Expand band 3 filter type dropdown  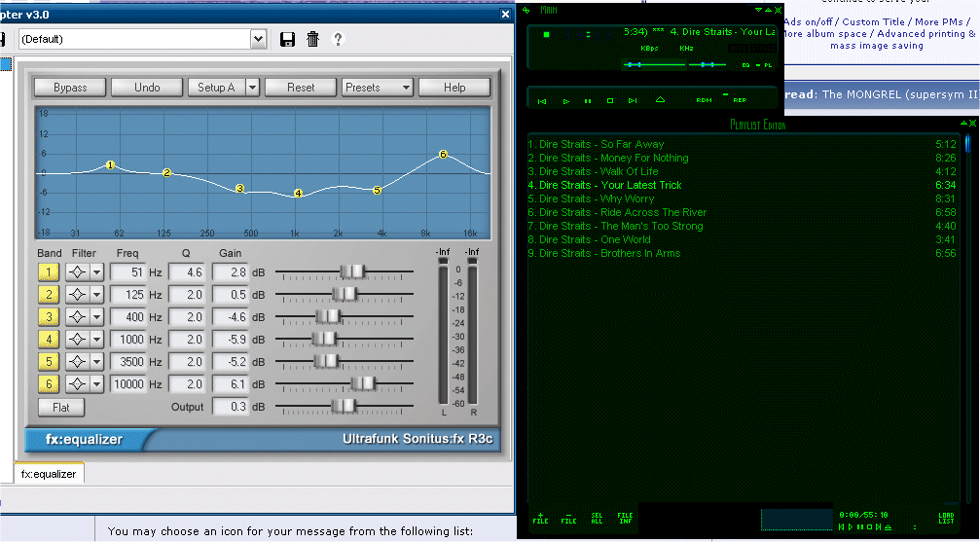click(97, 317)
